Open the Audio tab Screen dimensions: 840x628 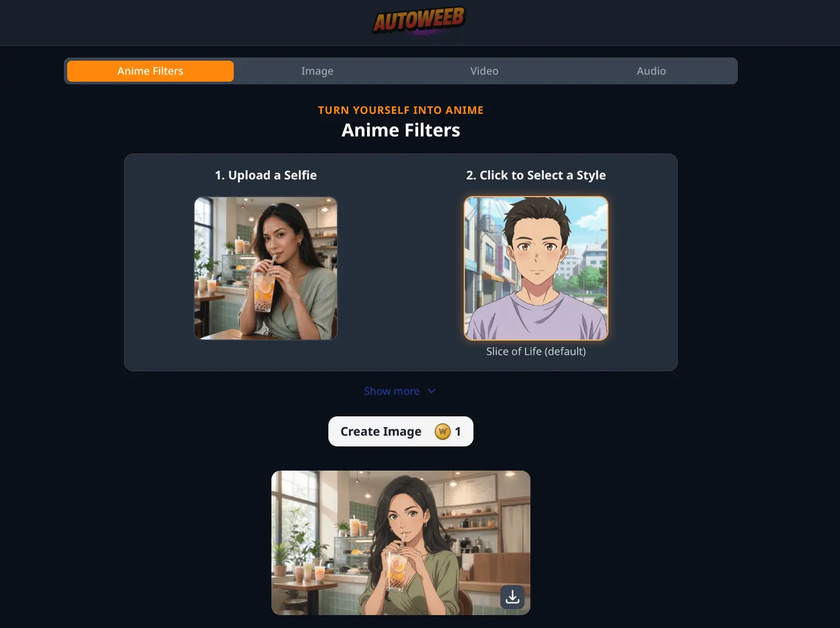[651, 71]
